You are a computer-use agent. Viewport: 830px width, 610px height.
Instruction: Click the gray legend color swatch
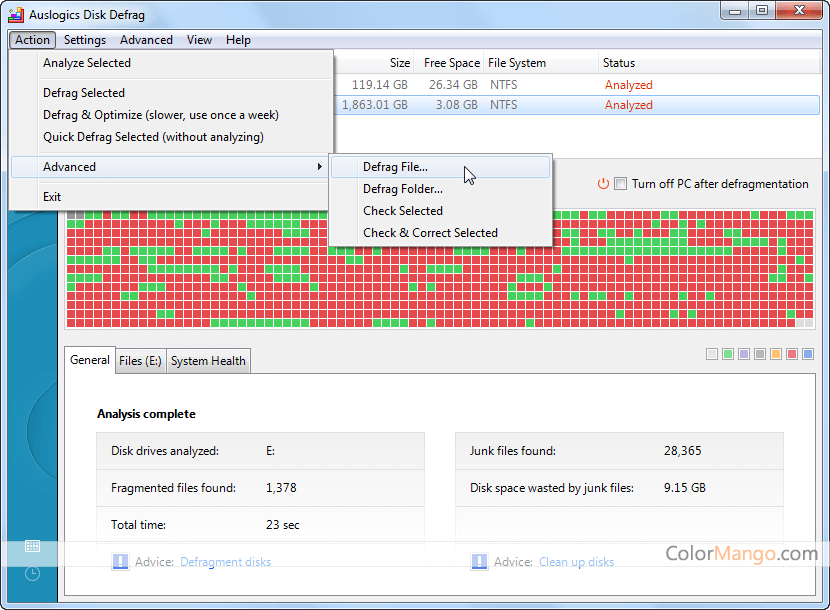(x=760, y=354)
